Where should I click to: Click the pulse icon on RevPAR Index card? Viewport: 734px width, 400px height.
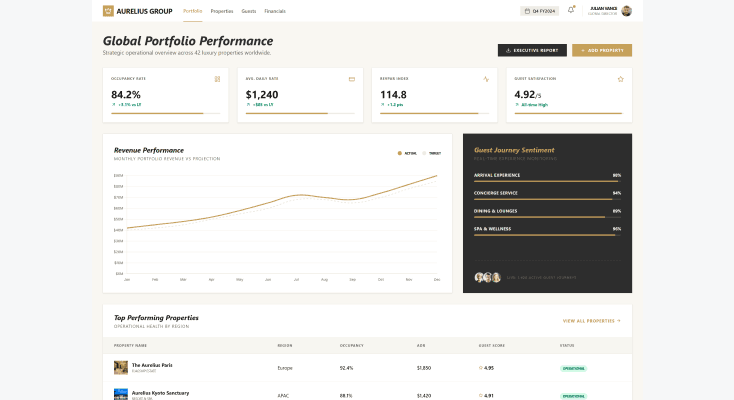(x=486, y=79)
